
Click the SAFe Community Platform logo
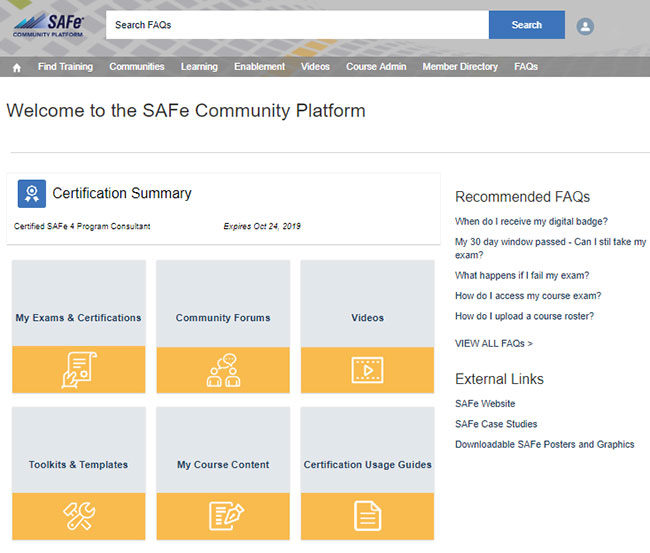click(x=49, y=26)
